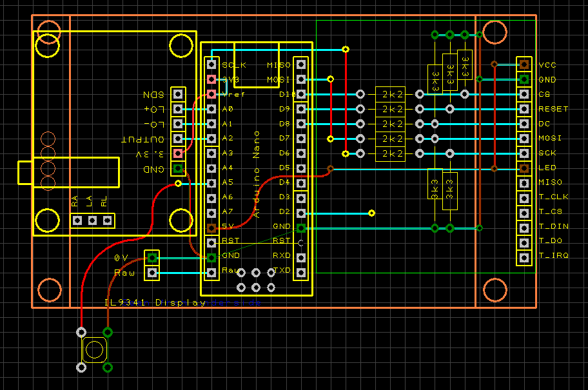Click the pad next to A6 label

click(211, 199)
